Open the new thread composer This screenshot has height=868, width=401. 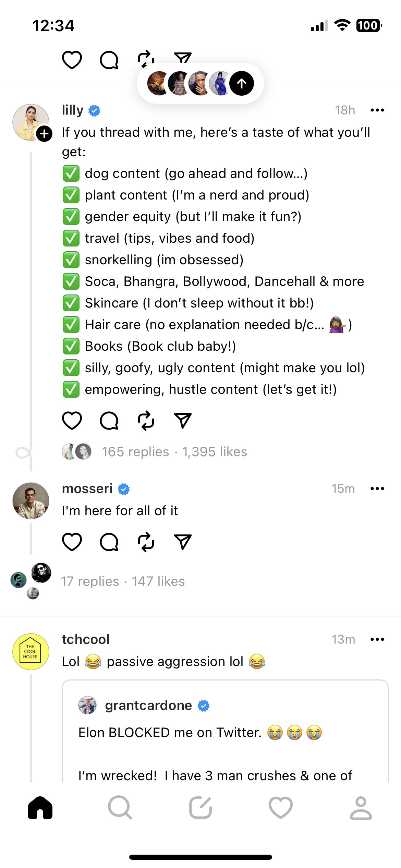(x=200, y=808)
